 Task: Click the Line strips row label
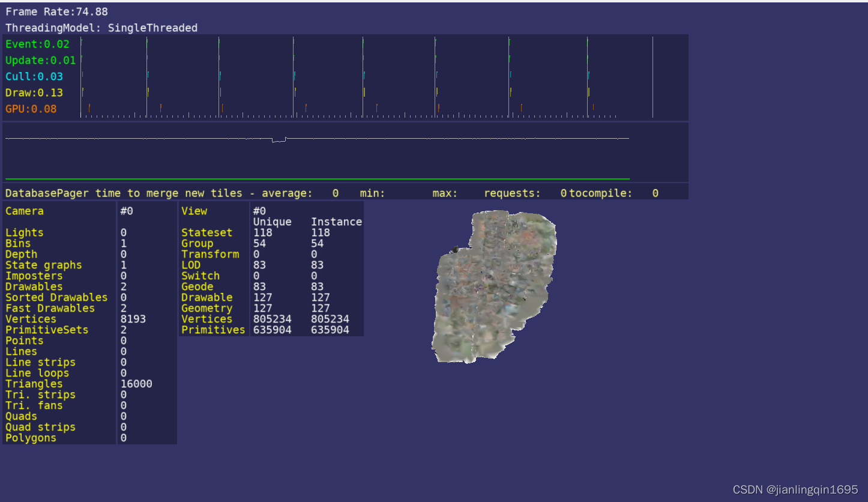(41, 362)
